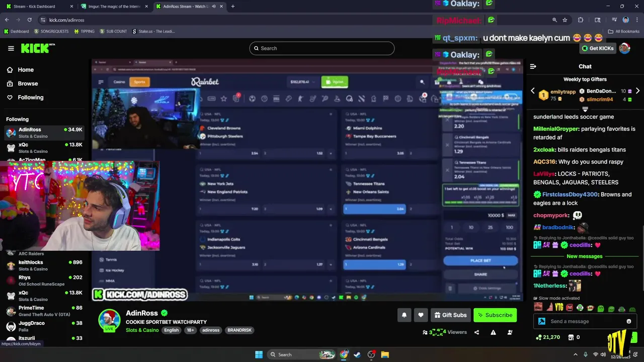Open PrimeTime channel in the following list
644x362 pixels.
[44, 311]
